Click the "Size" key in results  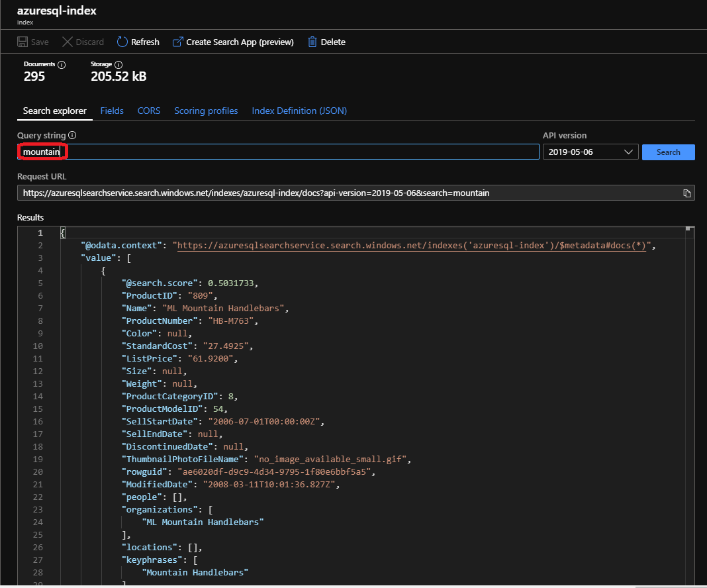136,371
